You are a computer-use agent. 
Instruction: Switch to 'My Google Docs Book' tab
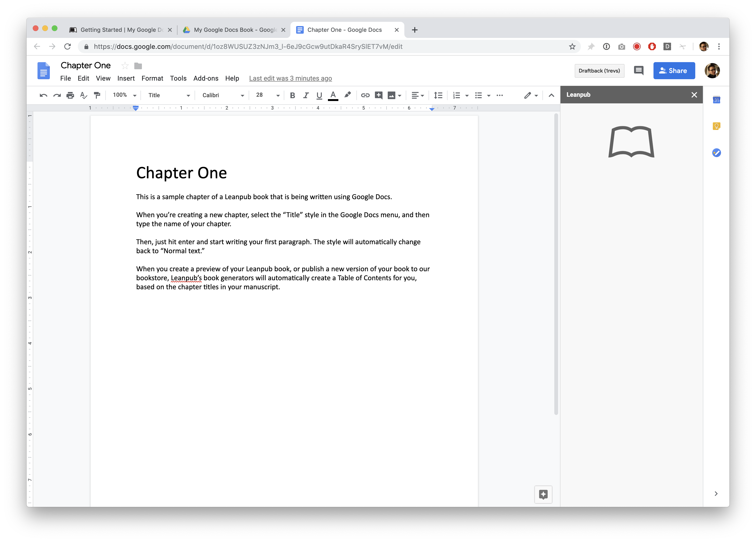click(234, 30)
